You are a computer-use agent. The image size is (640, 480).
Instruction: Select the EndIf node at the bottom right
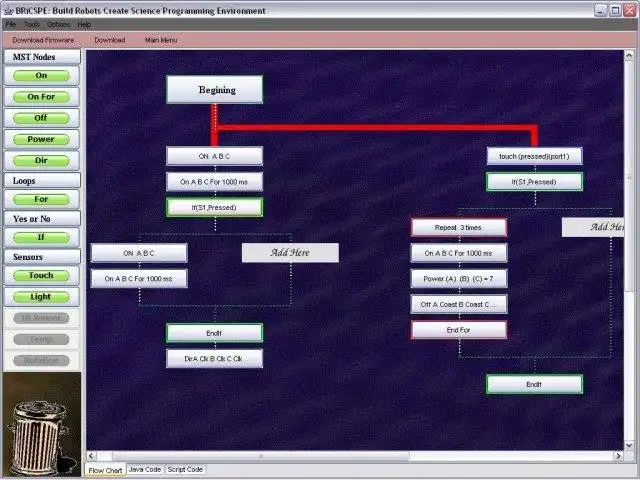535,384
